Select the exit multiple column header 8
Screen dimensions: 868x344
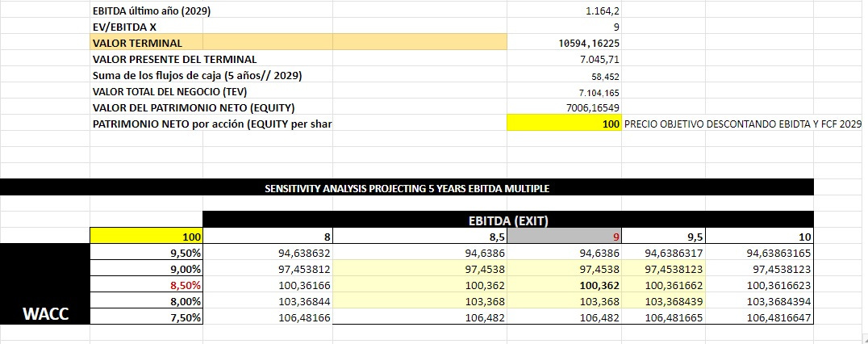coord(268,237)
